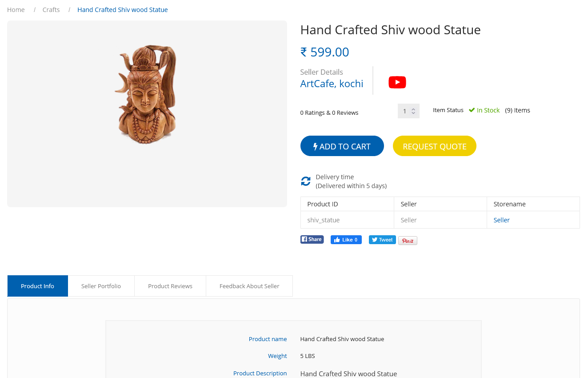Like the product on Facebook
The image size is (588, 378).
(346, 240)
